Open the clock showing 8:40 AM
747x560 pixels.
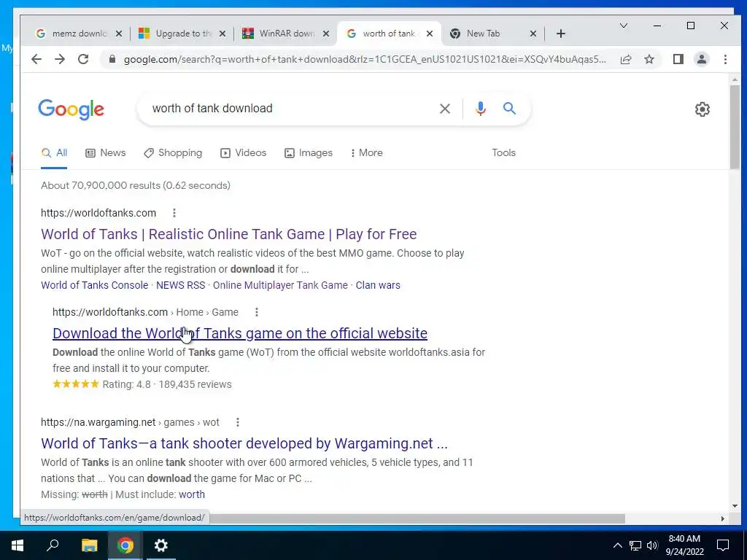(684, 545)
